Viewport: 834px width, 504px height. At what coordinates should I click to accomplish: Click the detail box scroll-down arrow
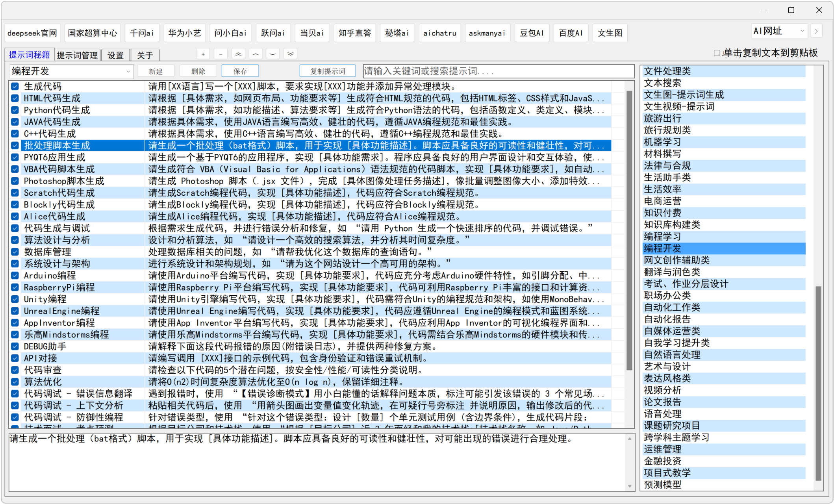tap(630, 487)
